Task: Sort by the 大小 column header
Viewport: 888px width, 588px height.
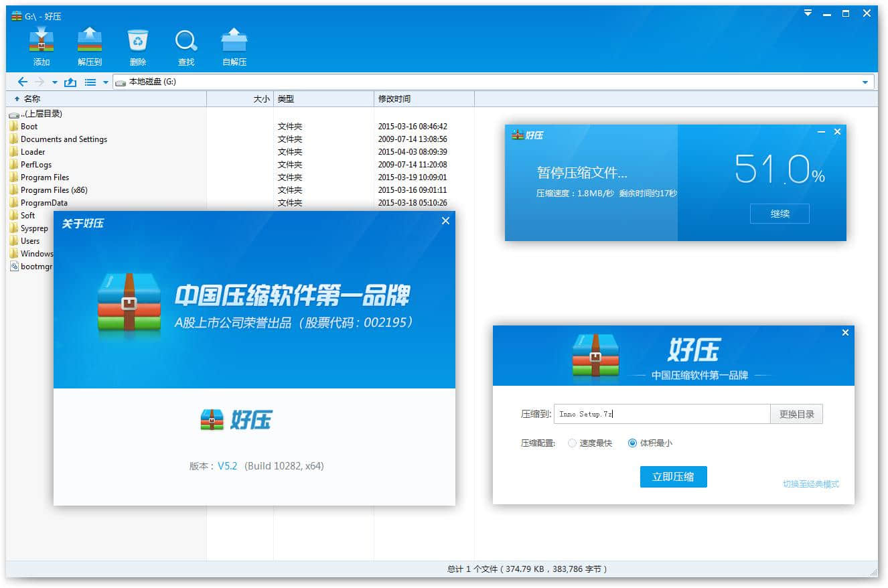Action: pos(240,98)
